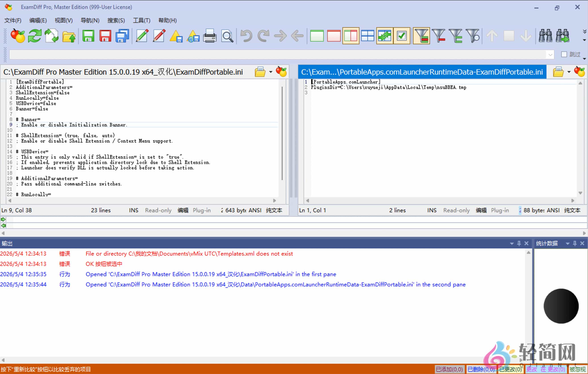
Task: Click the open-folder icon in the right pane header
Action: coord(558,72)
